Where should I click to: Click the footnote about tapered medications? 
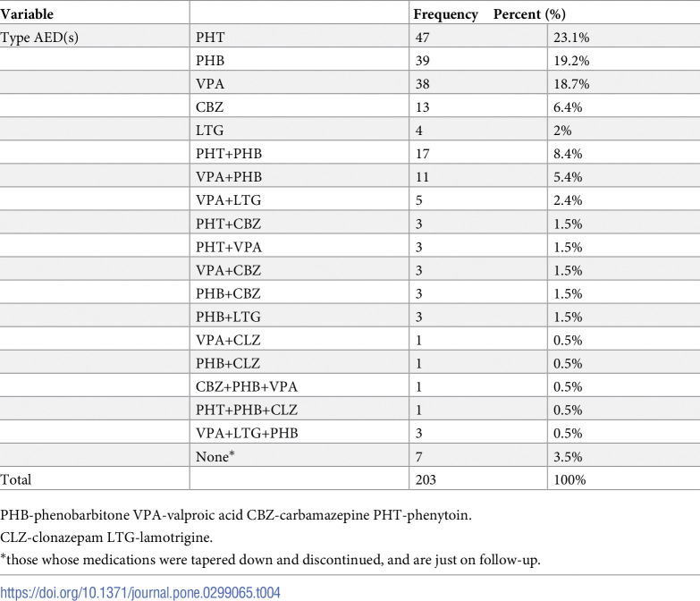tap(270, 560)
